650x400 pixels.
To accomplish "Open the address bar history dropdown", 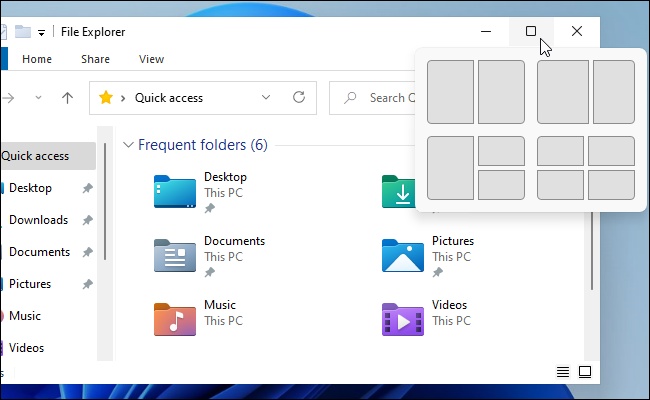I will click(266, 98).
